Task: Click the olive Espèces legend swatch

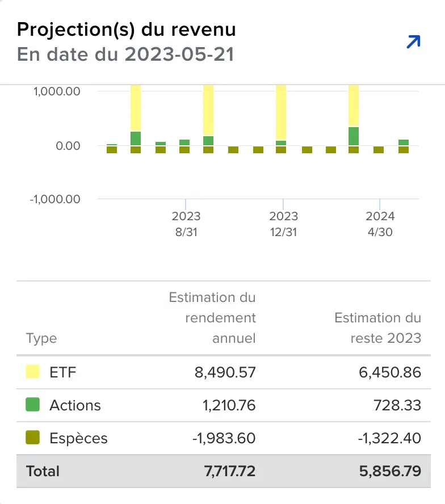Action: click(32, 438)
